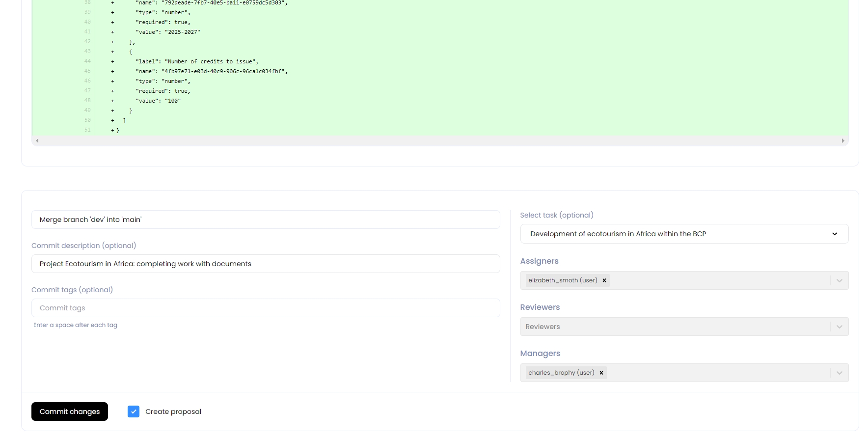The height and width of the screenshot is (439, 868).
Task: Click the Reviewers placeholder field
Action: (x=673, y=327)
